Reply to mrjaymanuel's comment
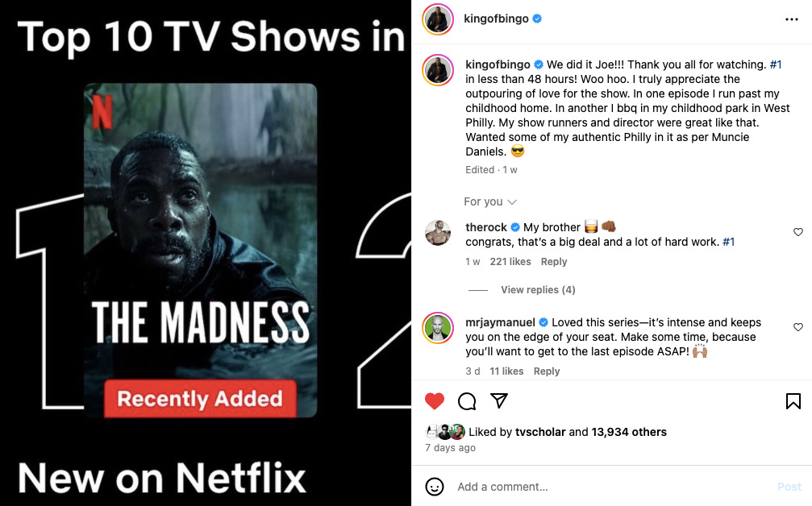The width and height of the screenshot is (812, 506). coord(547,371)
